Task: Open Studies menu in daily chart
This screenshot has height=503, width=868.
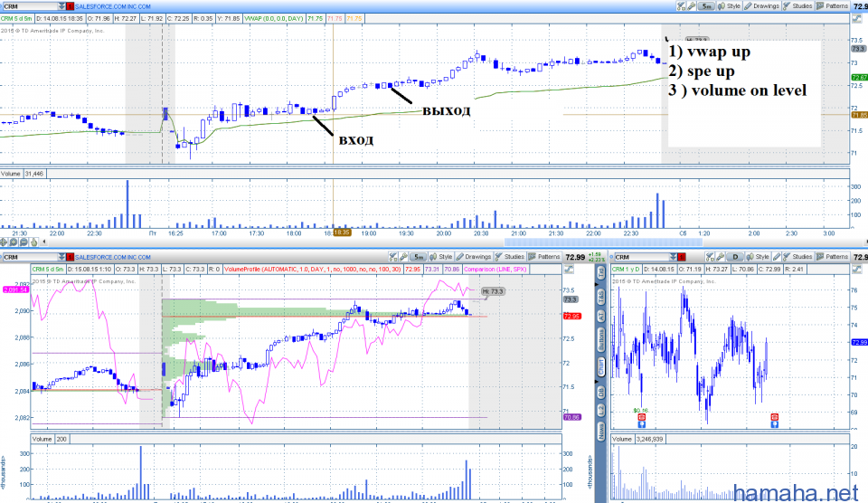Action: (797, 257)
